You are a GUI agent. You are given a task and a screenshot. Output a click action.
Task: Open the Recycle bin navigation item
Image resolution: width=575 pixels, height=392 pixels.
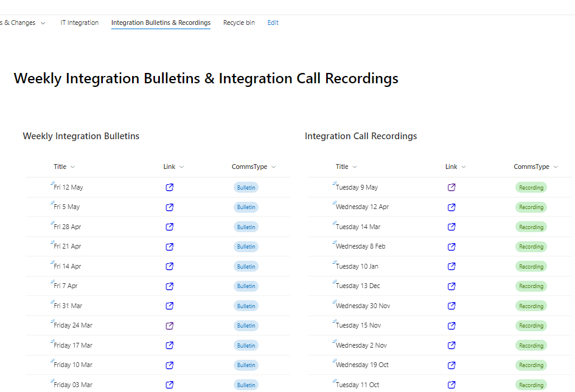pos(239,23)
